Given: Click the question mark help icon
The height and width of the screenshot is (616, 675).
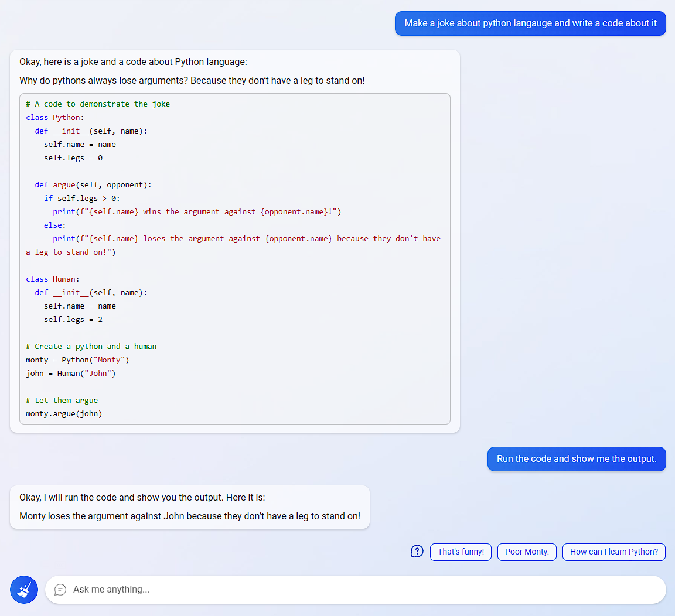Looking at the screenshot, I should [x=417, y=552].
